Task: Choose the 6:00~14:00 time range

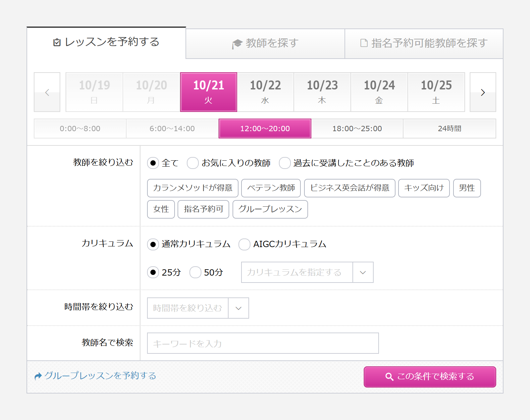Action: click(172, 129)
